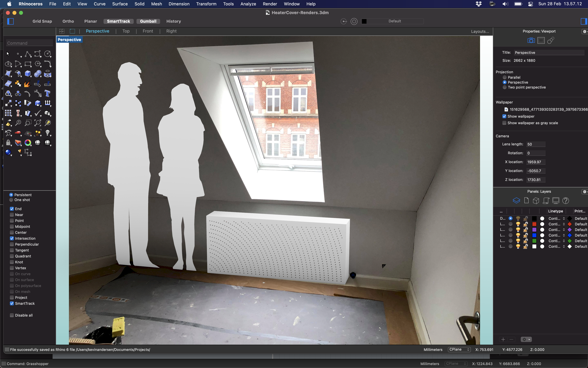Open the CPlane dropdown in status bar

pyautogui.click(x=459, y=349)
